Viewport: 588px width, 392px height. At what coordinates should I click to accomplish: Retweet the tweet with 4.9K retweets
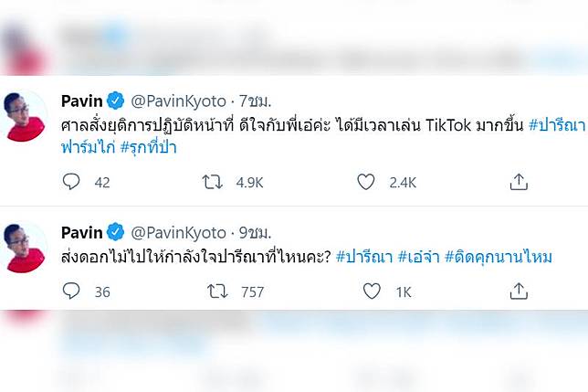pyautogui.click(x=212, y=182)
